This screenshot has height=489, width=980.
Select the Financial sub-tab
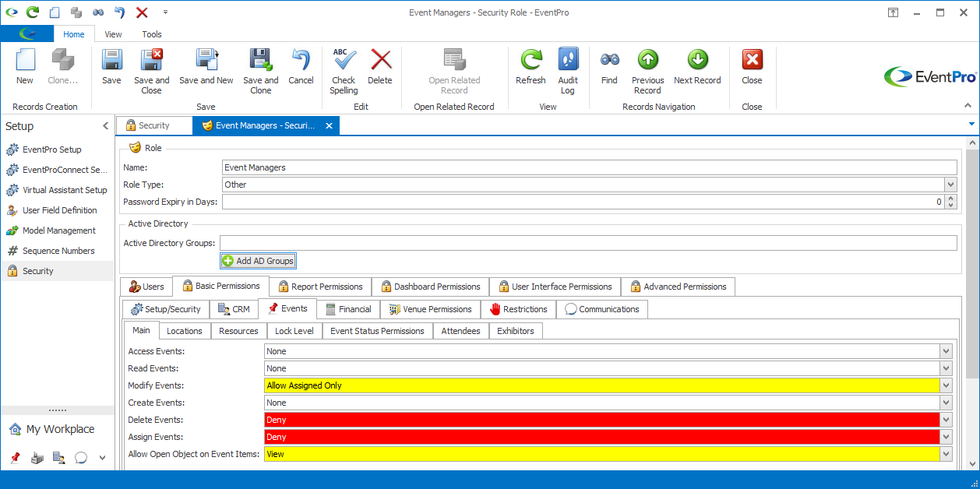tap(348, 309)
